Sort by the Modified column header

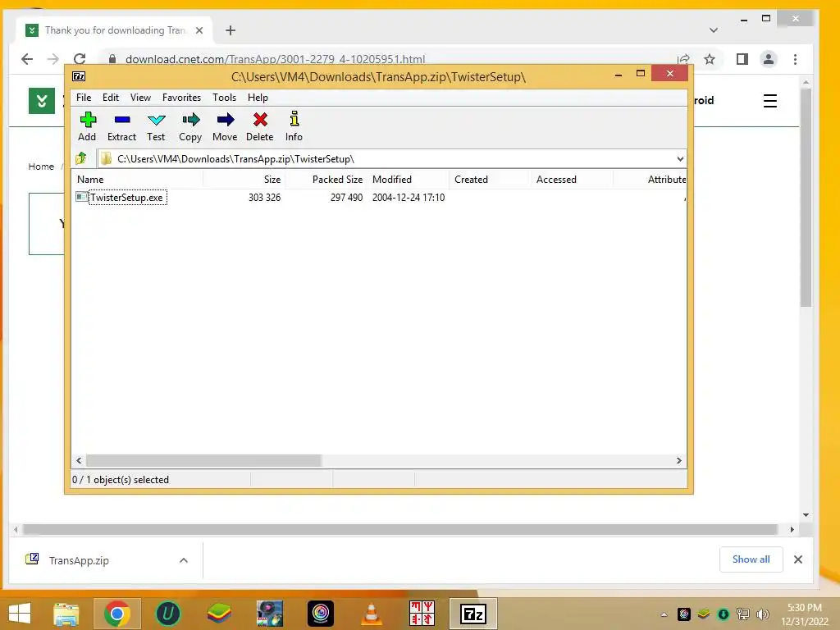point(409,180)
